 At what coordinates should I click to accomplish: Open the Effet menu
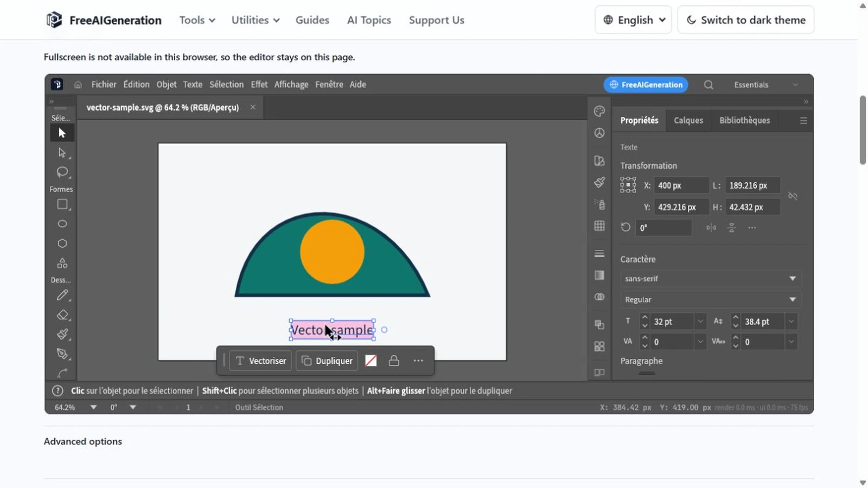click(259, 85)
